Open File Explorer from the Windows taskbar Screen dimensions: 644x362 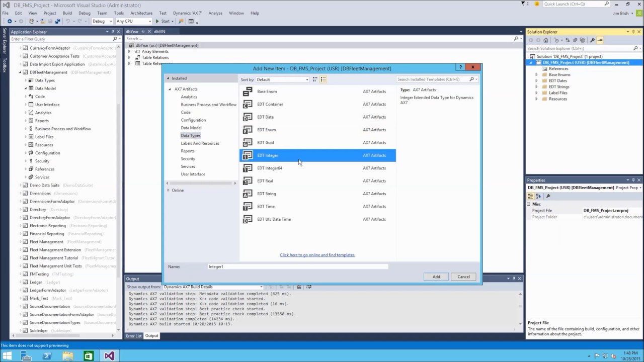pyautogui.click(x=67, y=356)
